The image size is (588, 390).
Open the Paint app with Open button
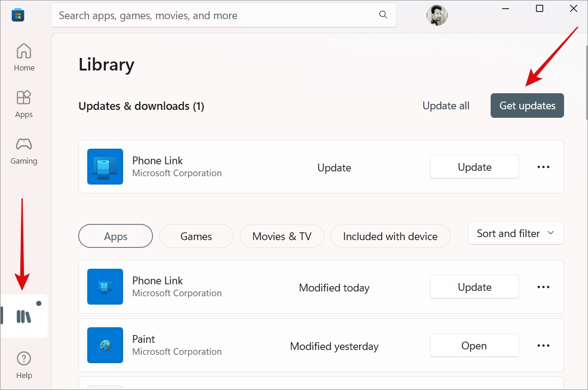pyautogui.click(x=474, y=346)
